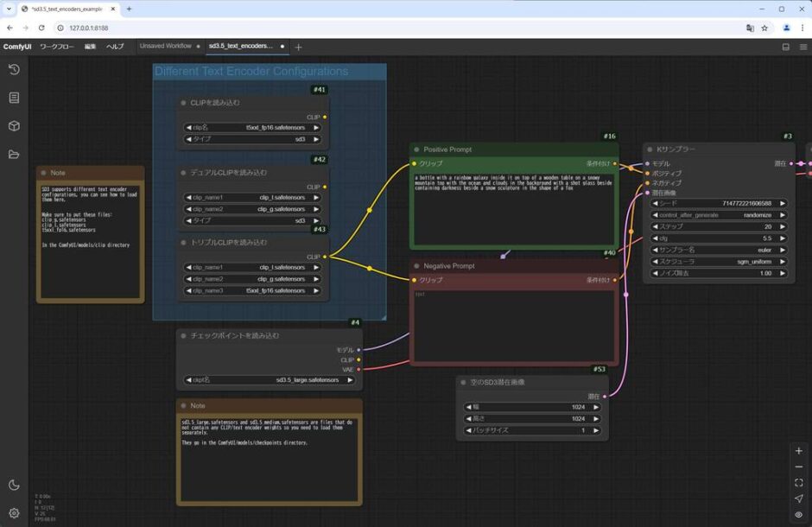The image size is (812, 527).
Task: Click the シード value field
Action: (x=719, y=203)
